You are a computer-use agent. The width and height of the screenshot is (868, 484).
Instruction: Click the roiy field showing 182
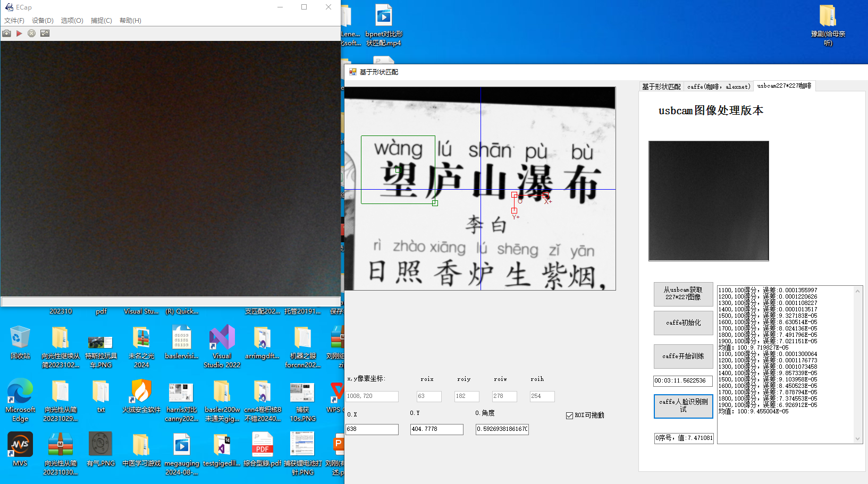click(x=467, y=396)
